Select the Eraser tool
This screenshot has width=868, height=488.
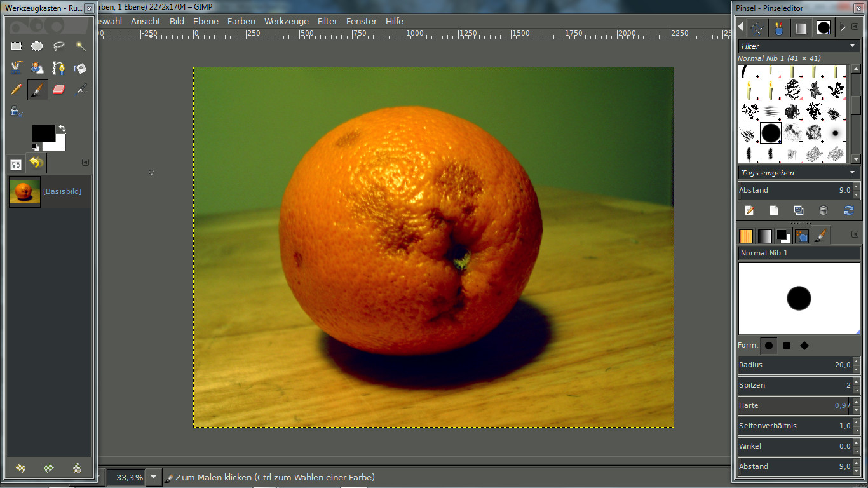point(59,90)
